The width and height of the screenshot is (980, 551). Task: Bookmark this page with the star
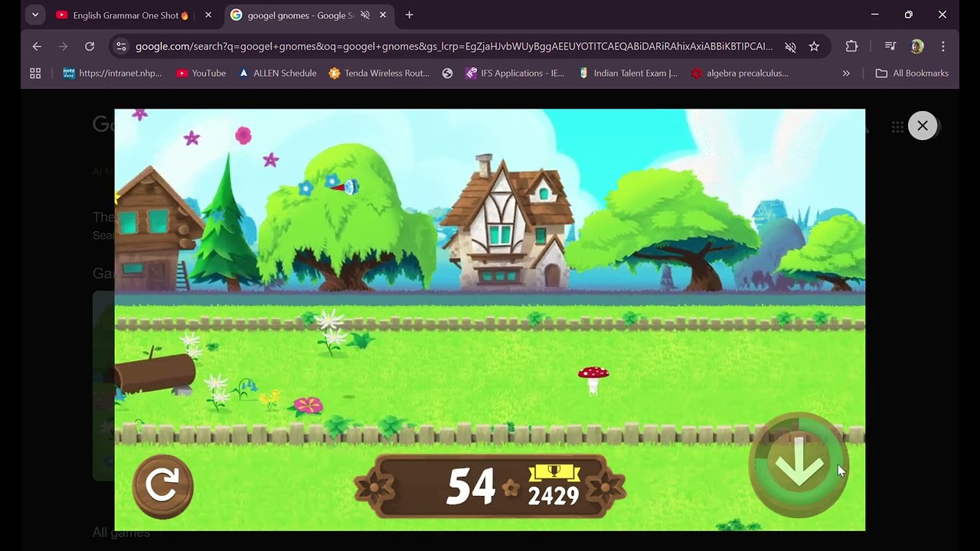814,47
